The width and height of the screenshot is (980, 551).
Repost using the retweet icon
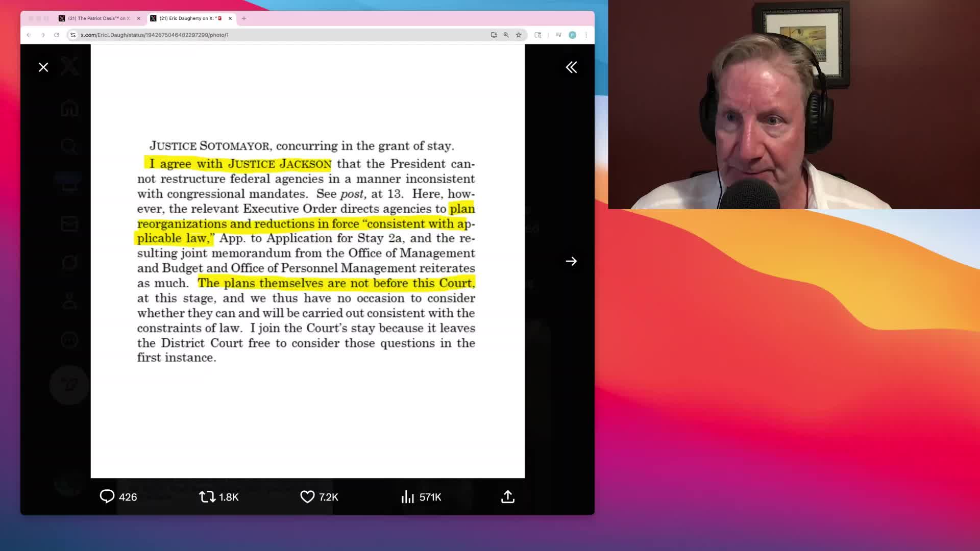tap(207, 496)
